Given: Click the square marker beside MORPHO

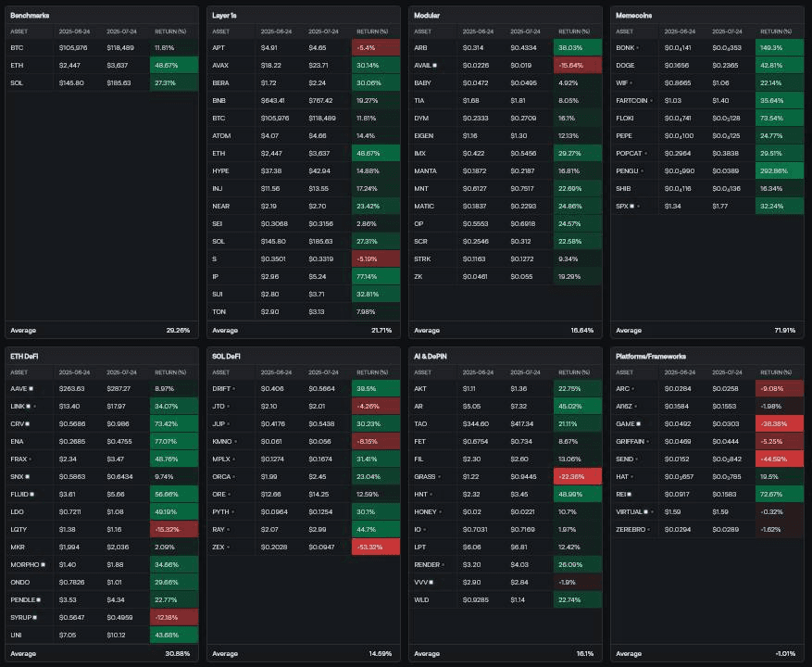Looking at the screenshot, I should coord(43,565).
